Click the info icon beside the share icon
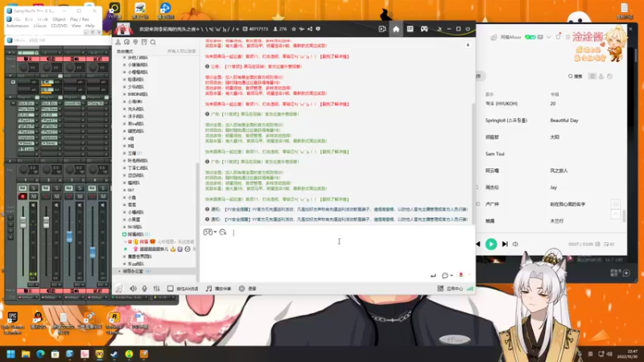The image size is (644, 362). coord(318,29)
